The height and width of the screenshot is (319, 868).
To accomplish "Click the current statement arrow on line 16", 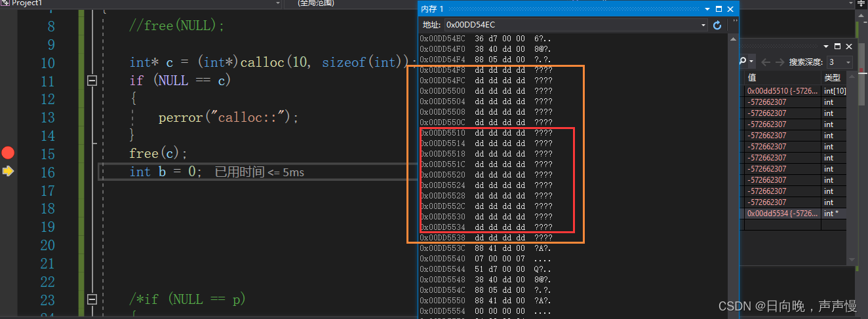I will click(x=8, y=171).
